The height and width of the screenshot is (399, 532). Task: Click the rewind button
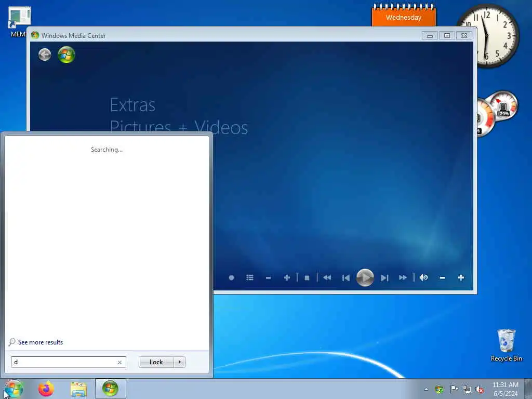click(327, 277)
